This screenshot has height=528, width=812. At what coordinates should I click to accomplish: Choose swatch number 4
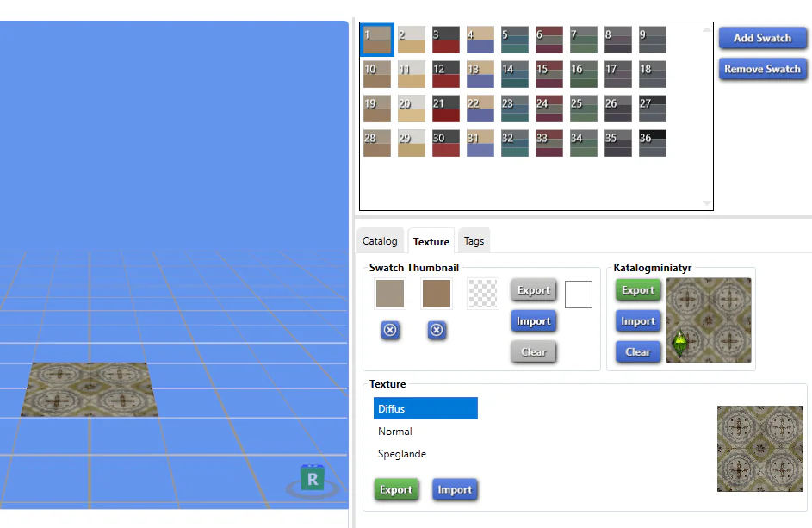(x=480, y=40)
